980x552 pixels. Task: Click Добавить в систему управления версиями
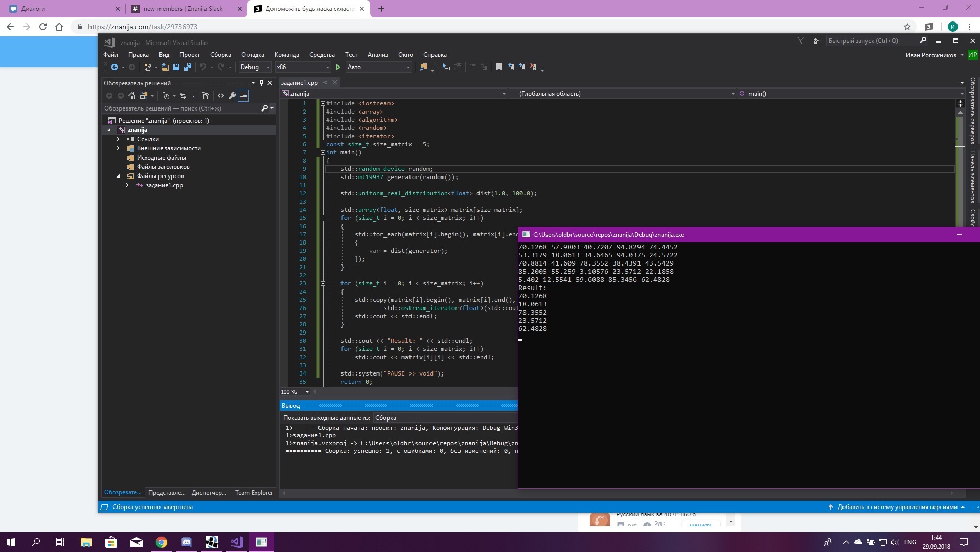coord(897,507)
